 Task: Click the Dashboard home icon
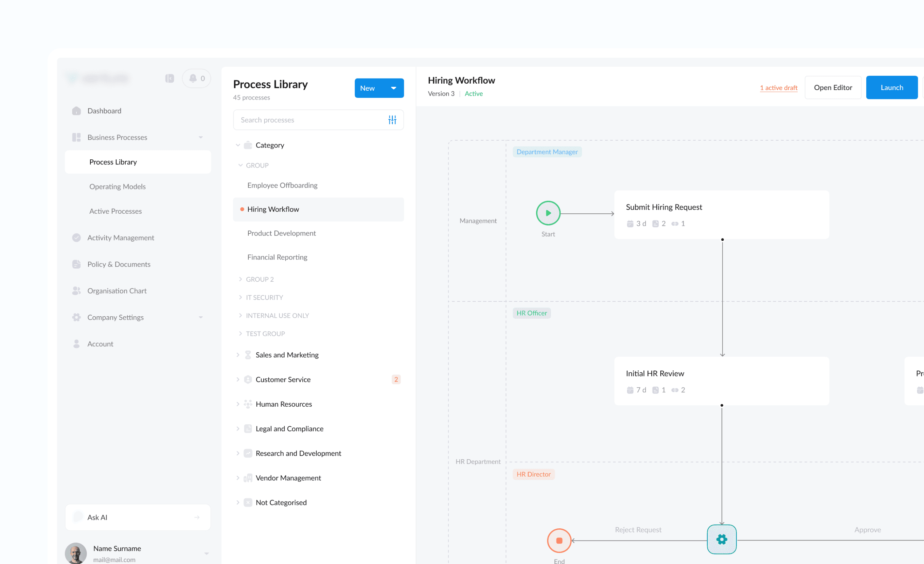click(76, 111)
